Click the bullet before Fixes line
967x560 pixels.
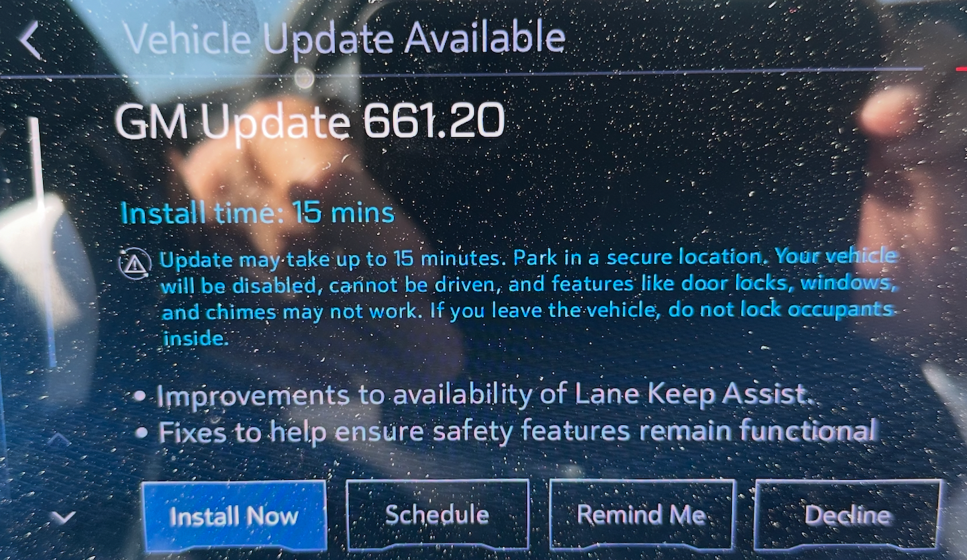[141, 434]
